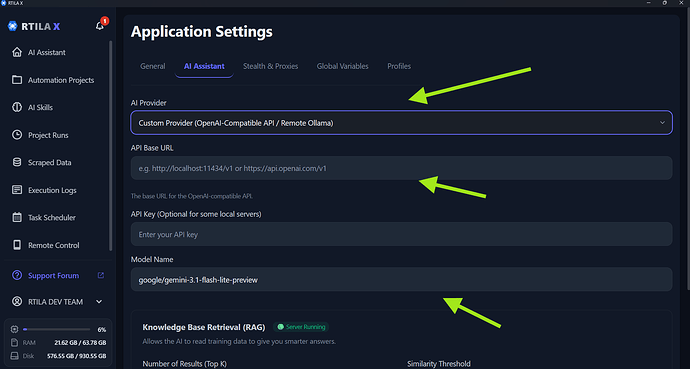Click the Disk icon in stats panel
Viewport: 690px width, 369px height.
click(15, 355)
